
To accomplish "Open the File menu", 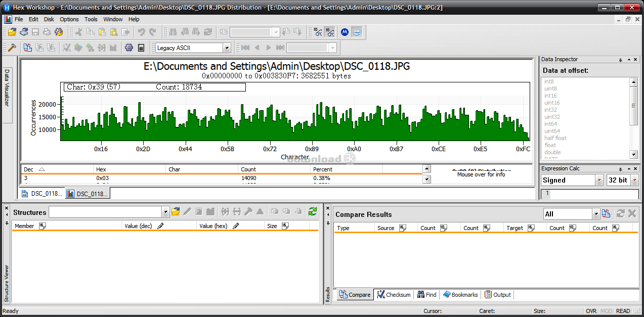I will click(19, 19).
